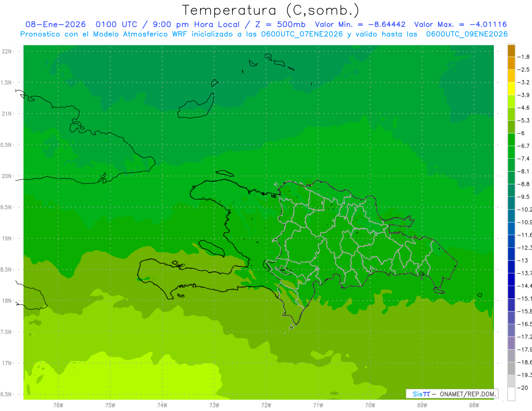Click the valid-until stamp "0600UTC_09ENE2026"
The width and height of the screenshot is (532, 411).
(466, 34)
